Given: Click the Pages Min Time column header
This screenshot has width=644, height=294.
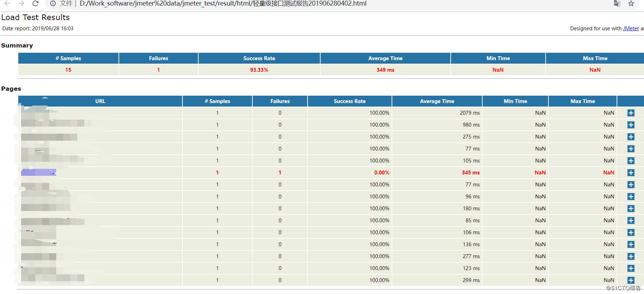Looking at the screenshot, I should (x=515, y=101).
